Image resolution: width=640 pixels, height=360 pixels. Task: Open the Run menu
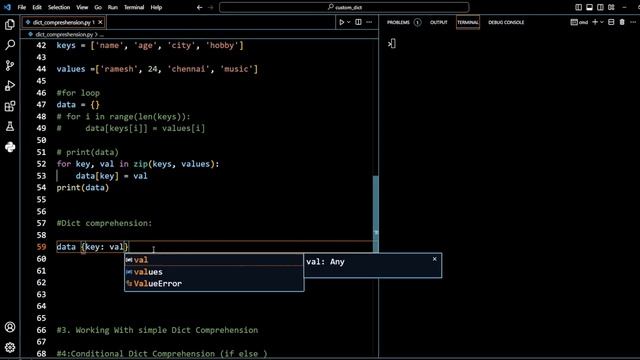point(113,7)
